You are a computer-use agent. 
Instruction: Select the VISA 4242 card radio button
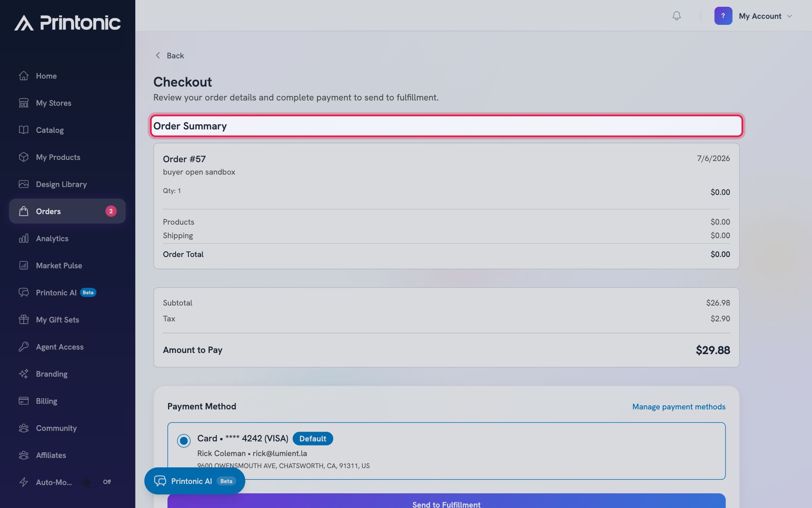184,441
